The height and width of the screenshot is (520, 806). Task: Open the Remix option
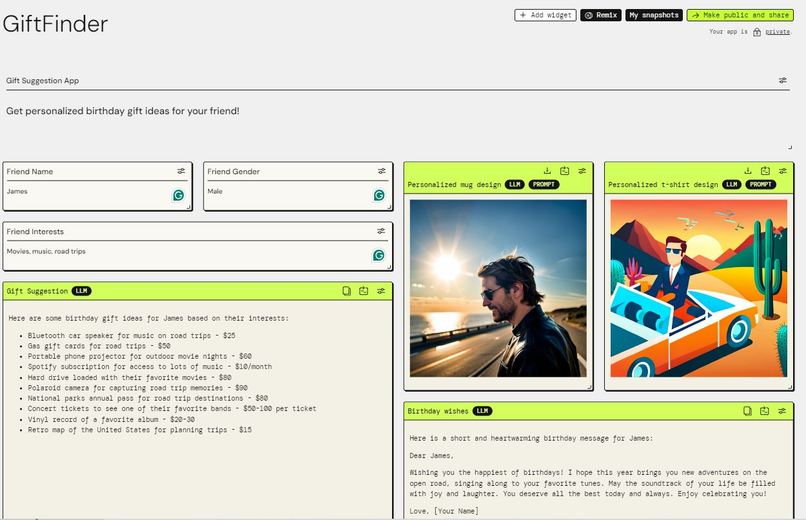point(601,15)
